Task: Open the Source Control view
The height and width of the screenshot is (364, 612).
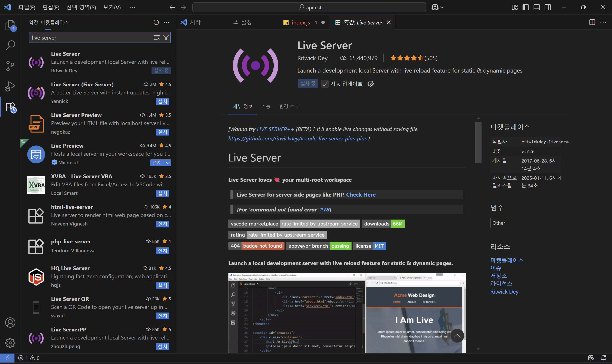Action: [x=10, y=66]
